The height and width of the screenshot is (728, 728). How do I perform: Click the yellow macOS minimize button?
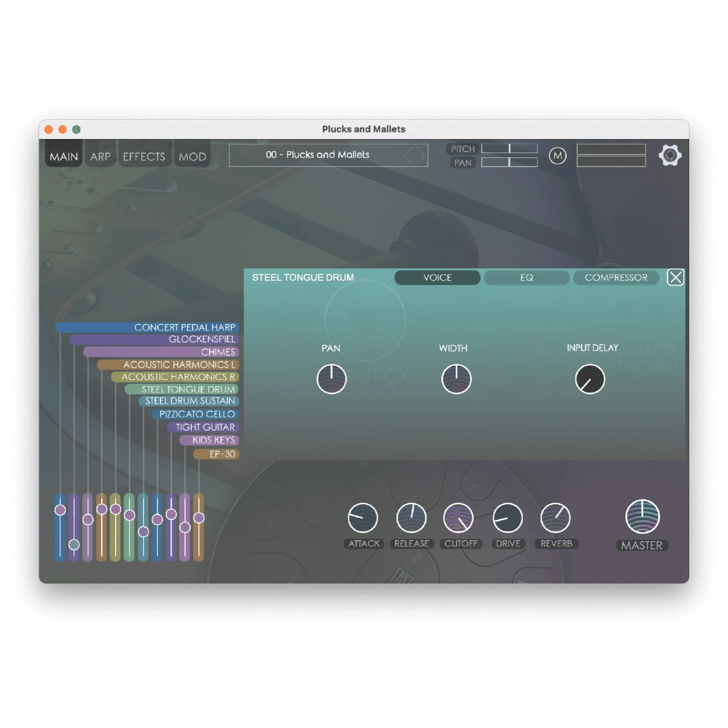coord(63,130)
